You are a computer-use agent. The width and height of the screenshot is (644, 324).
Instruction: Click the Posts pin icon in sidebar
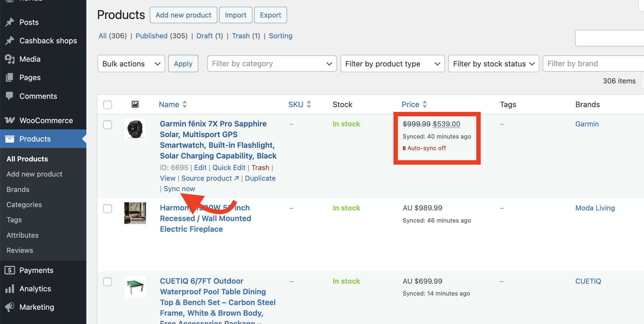(10, 22)
